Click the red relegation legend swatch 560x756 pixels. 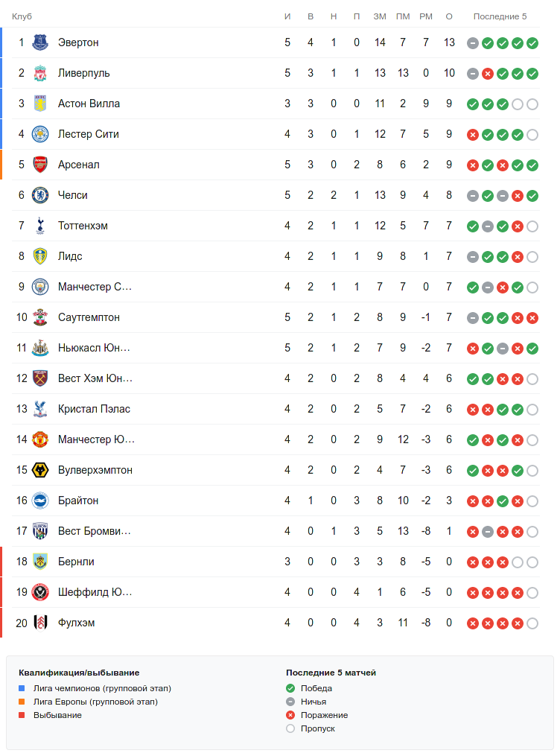pyautogui.click(x=22, y=715)
